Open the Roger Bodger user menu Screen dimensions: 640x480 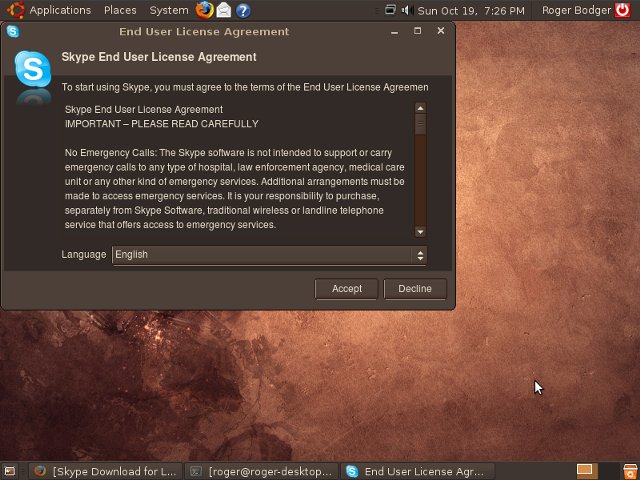[576, 10]
